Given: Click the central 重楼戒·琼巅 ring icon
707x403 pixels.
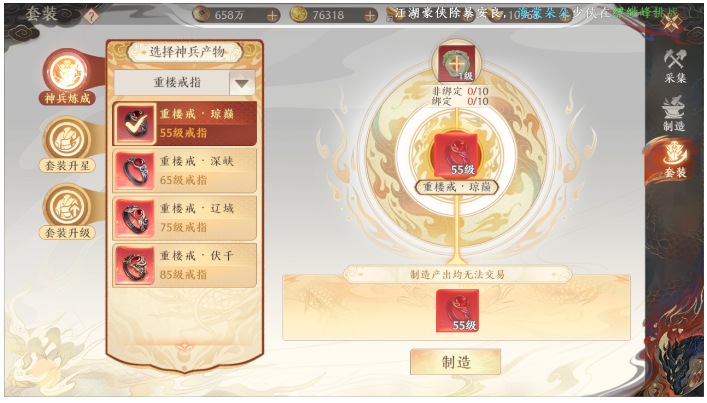Looking at the screenshot, I should click(456, 156).
